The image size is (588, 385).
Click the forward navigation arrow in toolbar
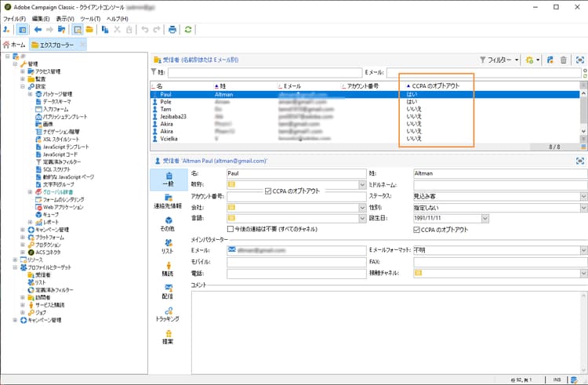pos(49,30)
